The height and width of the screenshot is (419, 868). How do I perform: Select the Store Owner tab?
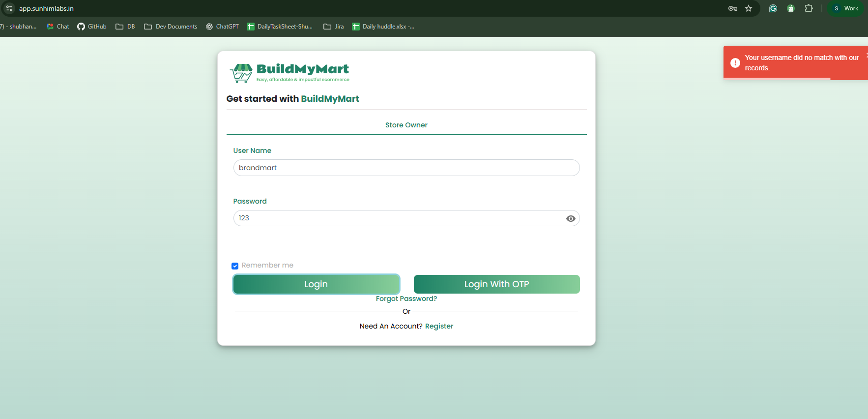406,125
